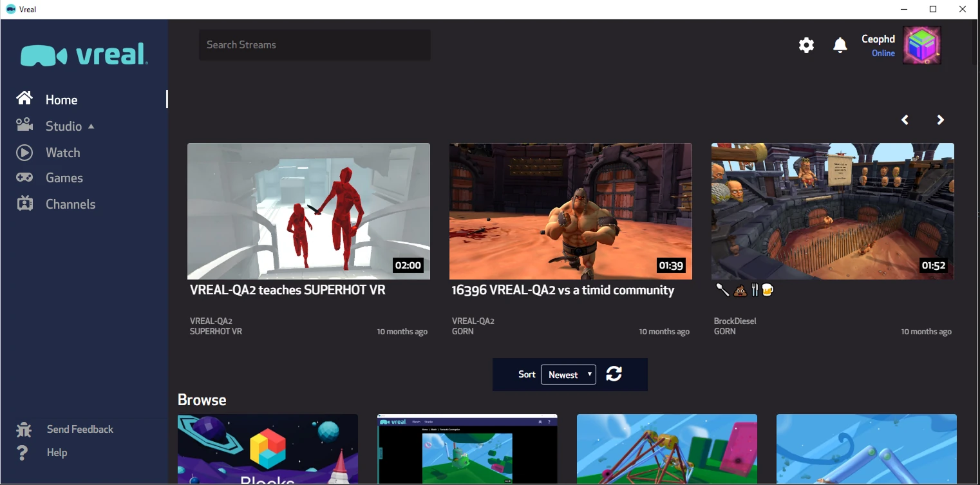Open Games via the gamepad icon
Screen dimensions: 980x485
pyautogui.click(x=24, y=177)
